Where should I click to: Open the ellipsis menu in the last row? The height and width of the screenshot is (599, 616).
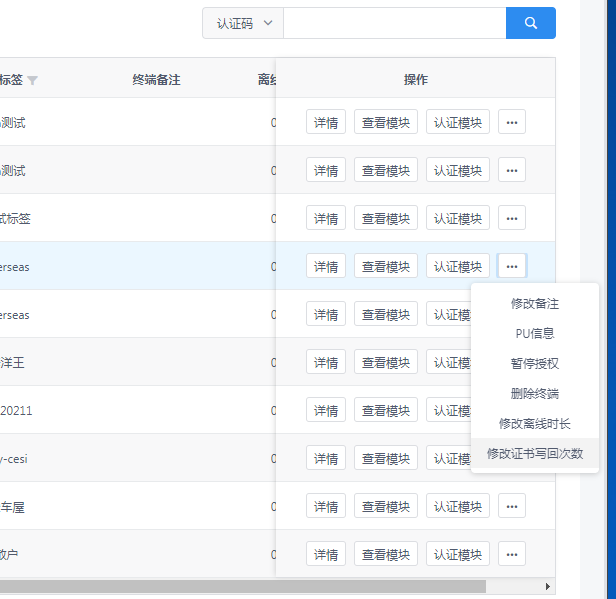tap(512, 554)
